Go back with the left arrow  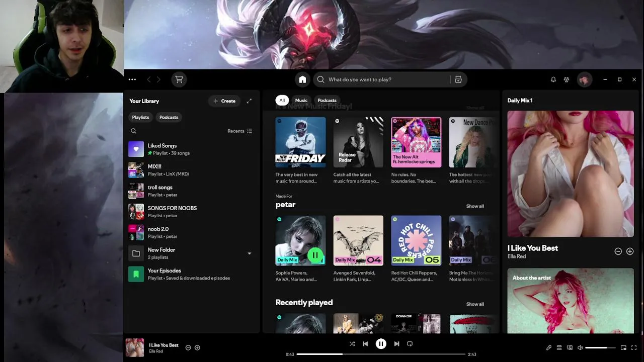tap(149, 79)
